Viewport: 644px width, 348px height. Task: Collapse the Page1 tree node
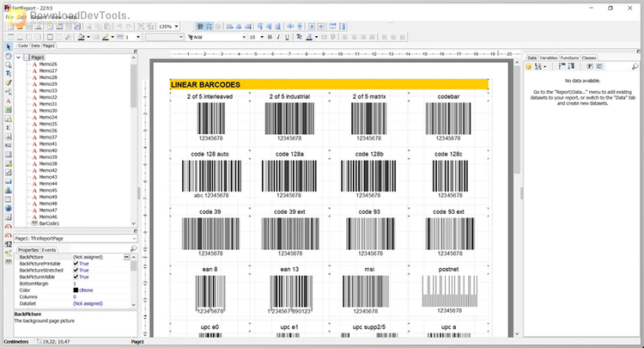click(19, 58)
